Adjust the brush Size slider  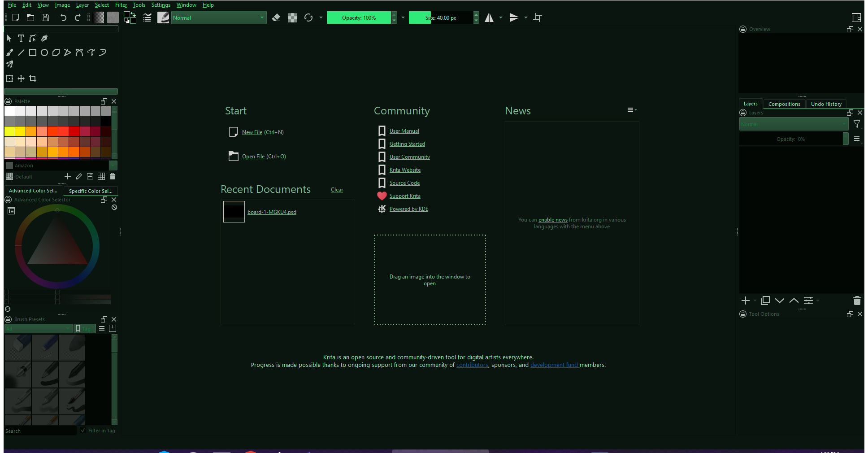[441, 17]
